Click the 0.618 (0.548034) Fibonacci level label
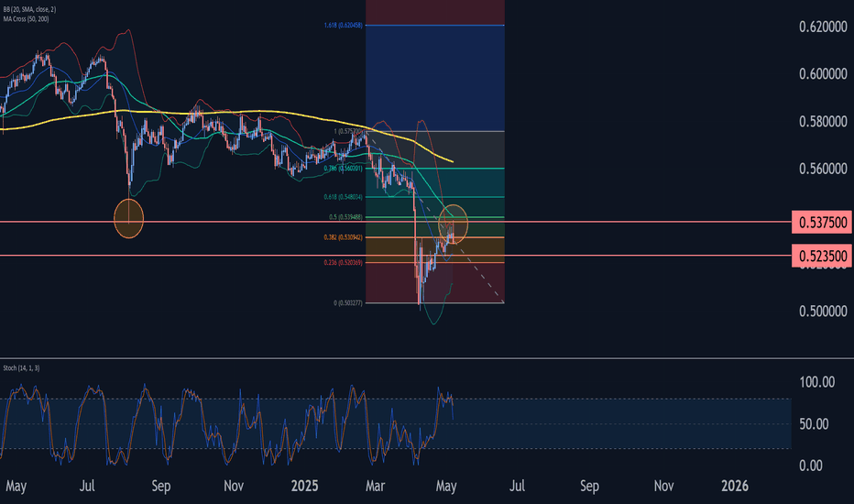The height and width of the screenshot is (504, 854). 343,197
